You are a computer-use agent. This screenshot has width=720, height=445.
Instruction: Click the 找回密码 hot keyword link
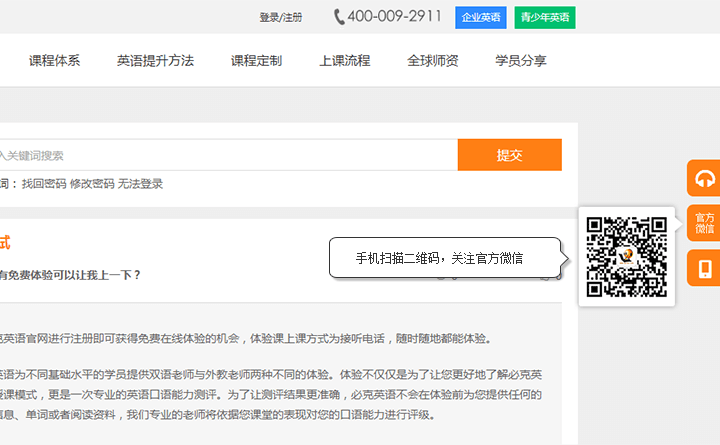pos(44,184)
